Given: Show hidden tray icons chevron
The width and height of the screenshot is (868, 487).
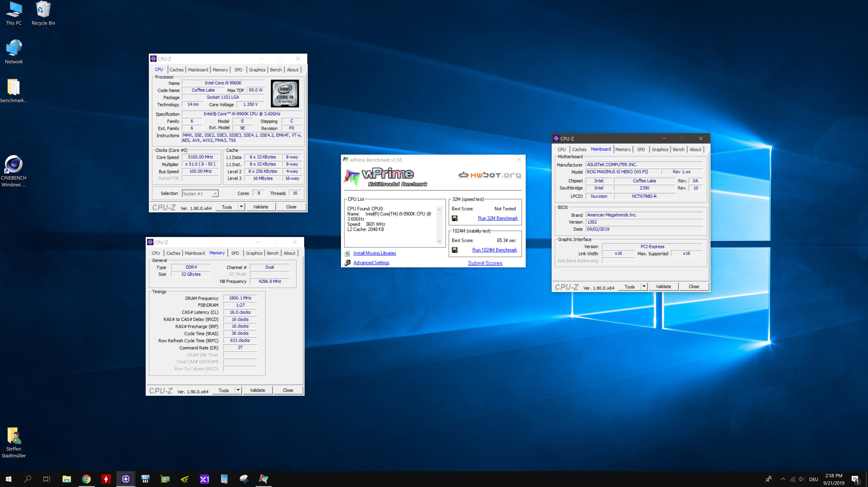Looking at the screenshot, I should (783, 479).
